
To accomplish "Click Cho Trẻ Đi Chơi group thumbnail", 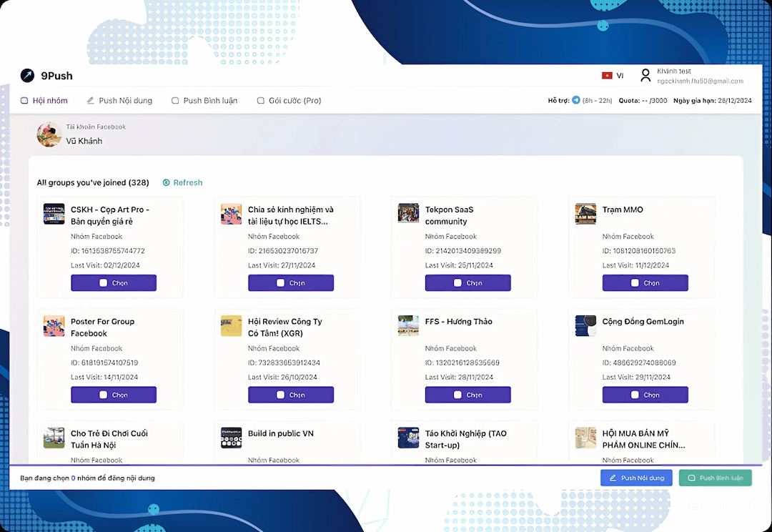I will pyautogui.click(x=54, y=438).
